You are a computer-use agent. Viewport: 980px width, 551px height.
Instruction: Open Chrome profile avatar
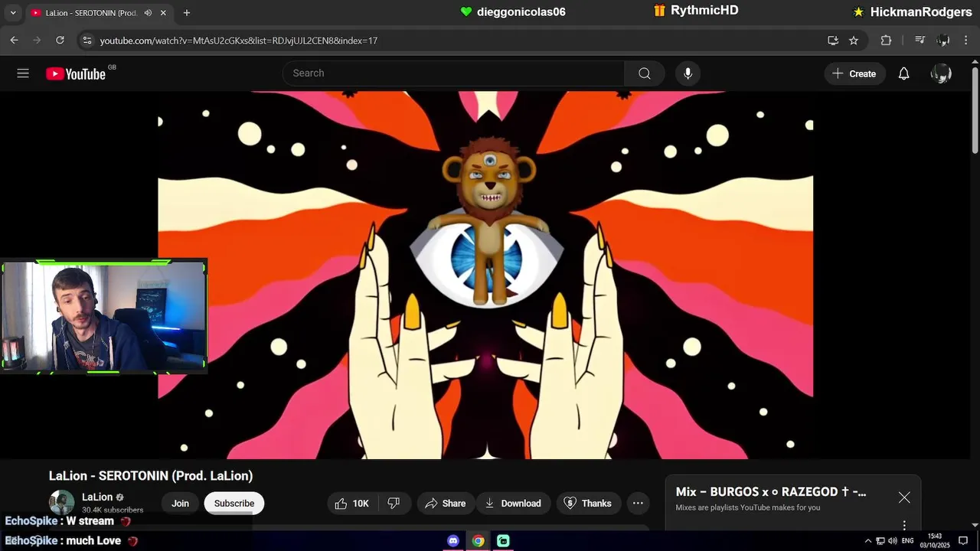943,41
